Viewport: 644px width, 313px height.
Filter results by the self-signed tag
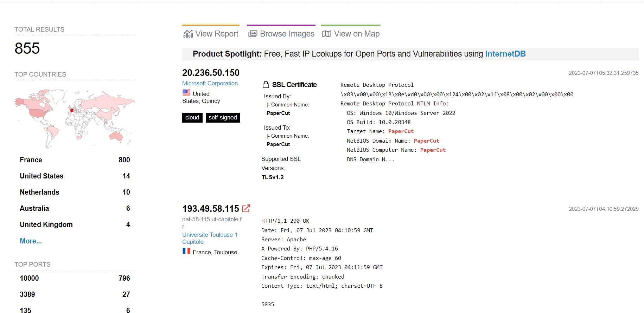(x=223, y=117)
